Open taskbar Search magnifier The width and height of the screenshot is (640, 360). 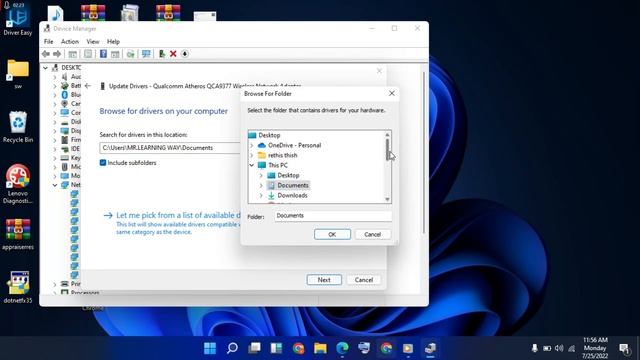pos(232,348)
